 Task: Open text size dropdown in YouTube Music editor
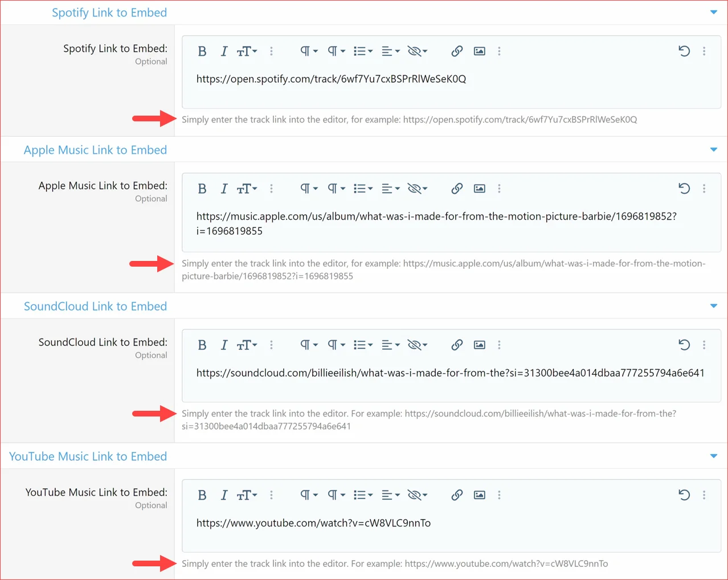click(247, 495)
